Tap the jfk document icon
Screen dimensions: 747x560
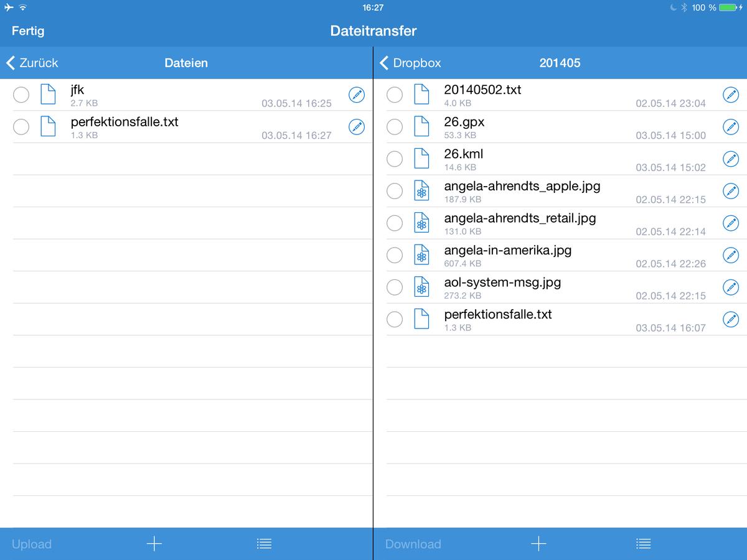(48, 95)
